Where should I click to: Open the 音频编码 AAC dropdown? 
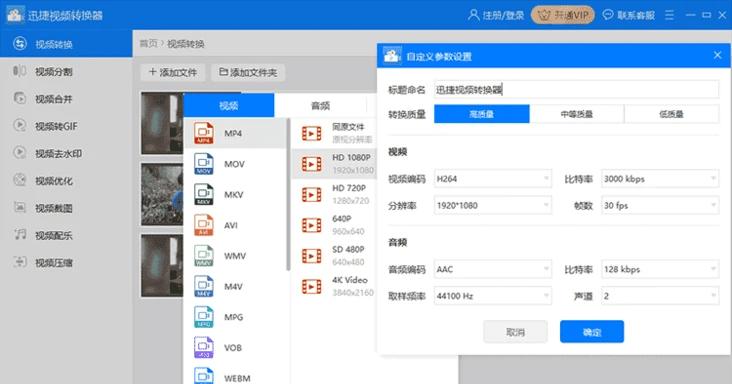(x=493, y=269)
